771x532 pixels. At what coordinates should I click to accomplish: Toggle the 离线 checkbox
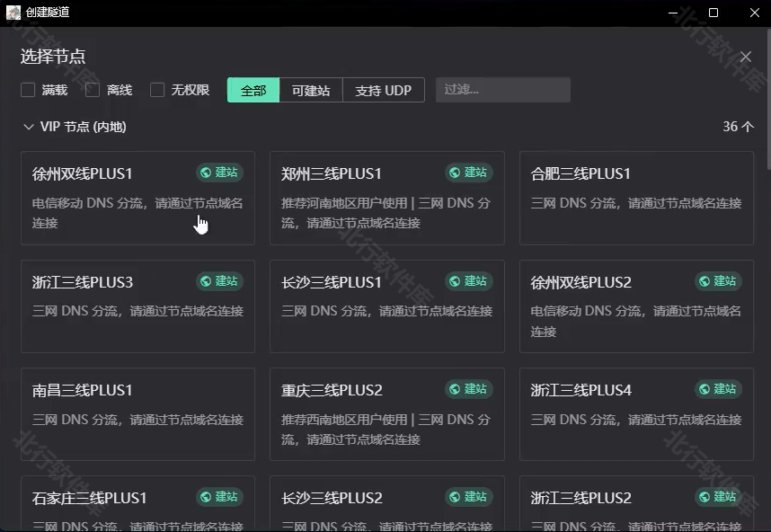93,90
